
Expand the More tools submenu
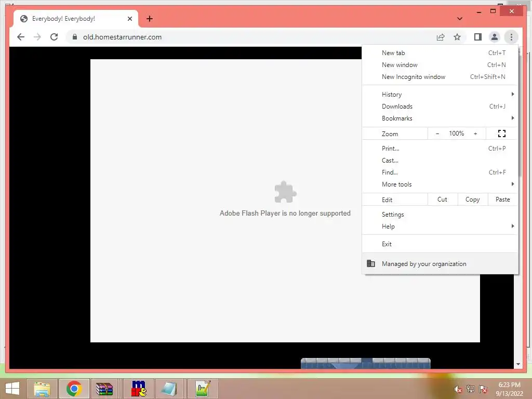(440, 184)
